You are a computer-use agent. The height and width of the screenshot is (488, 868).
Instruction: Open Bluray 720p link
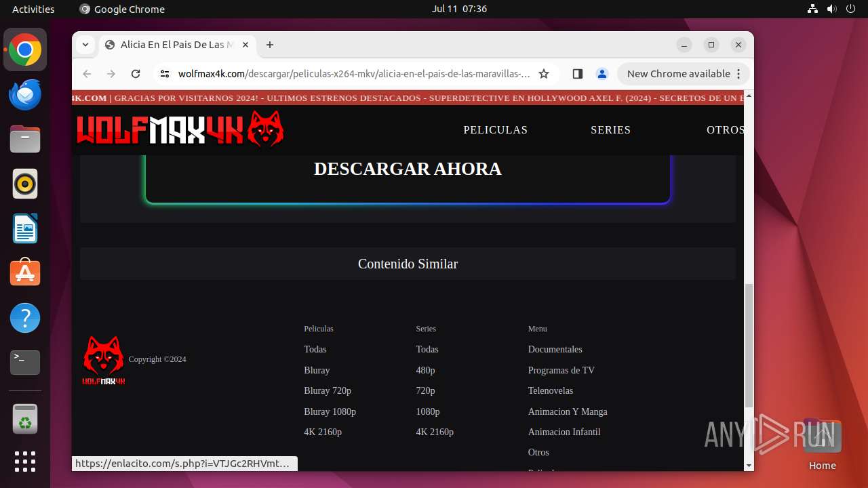[328, 391]
